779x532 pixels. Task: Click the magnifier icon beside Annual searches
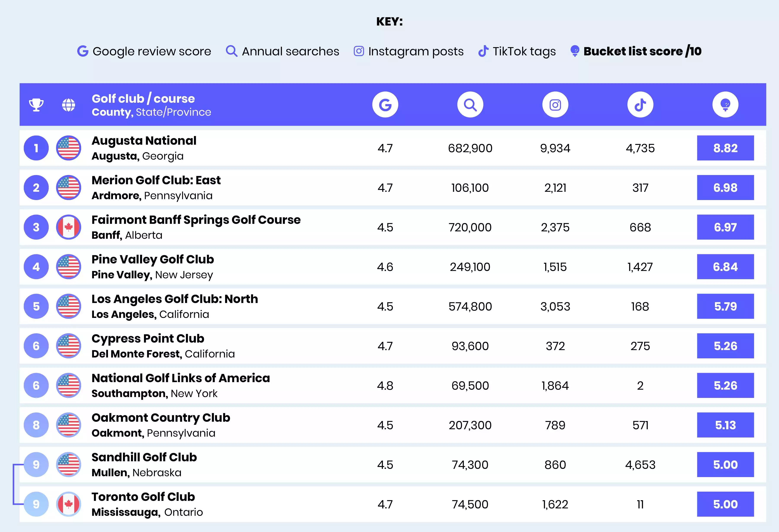231,51
